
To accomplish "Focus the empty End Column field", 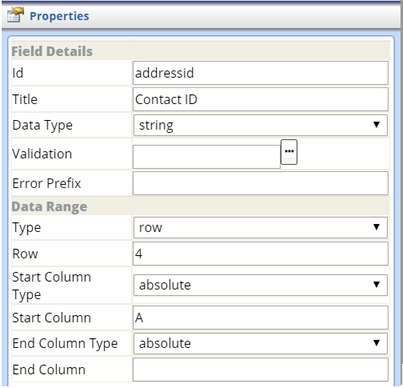I will [x=261, y=370].
